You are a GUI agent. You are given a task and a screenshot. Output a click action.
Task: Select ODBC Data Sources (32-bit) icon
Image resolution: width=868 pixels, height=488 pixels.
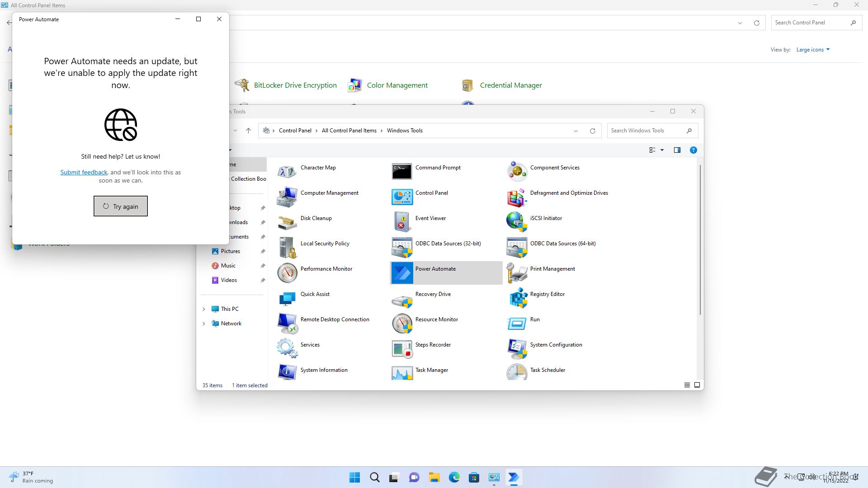pos(402,248)
